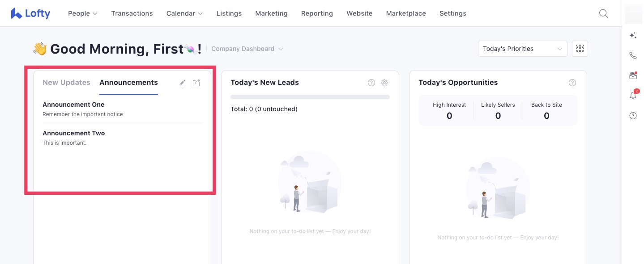Click the Today's Opportunities help icon
The image size is (644, 264).
pyautogui.click(x=572, y=83)
